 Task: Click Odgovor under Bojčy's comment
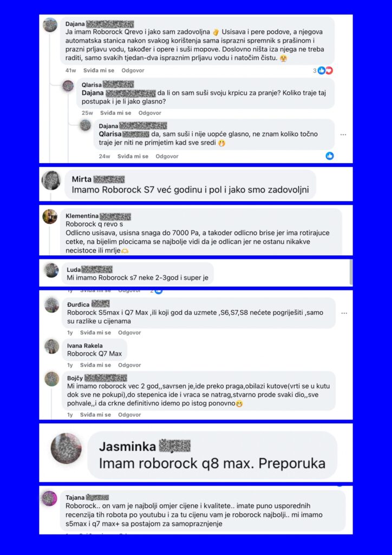point(129,415)
